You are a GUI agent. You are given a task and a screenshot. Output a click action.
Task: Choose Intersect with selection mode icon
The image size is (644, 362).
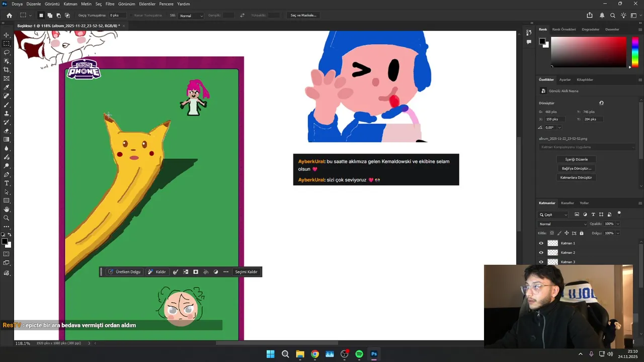67,16
